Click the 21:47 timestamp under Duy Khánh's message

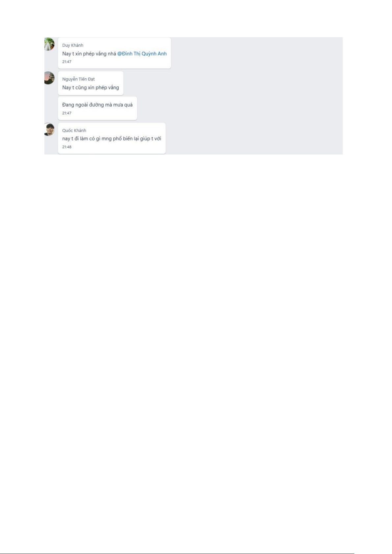(67, 62)
